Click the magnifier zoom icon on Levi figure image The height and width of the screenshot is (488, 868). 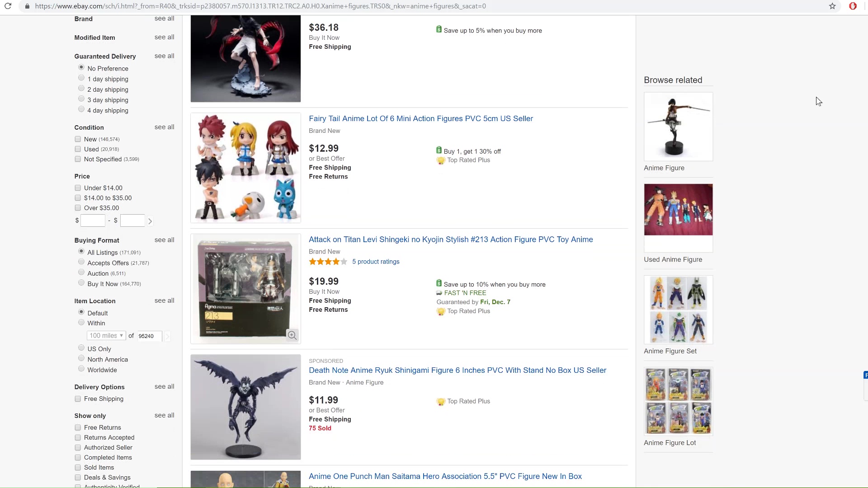[292, 335]
